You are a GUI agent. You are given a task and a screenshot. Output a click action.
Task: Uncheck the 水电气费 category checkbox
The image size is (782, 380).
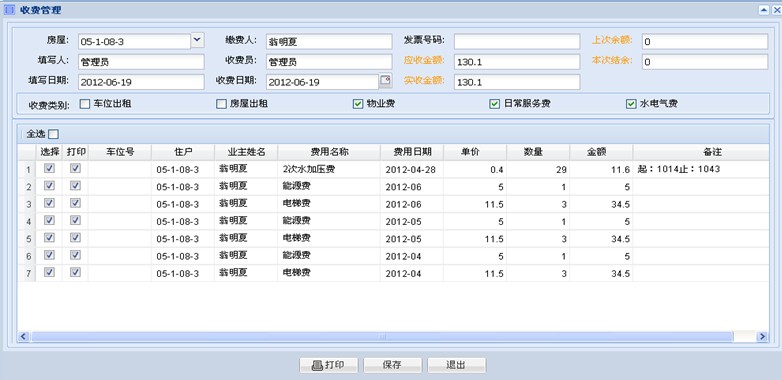(x=631, y=104)
